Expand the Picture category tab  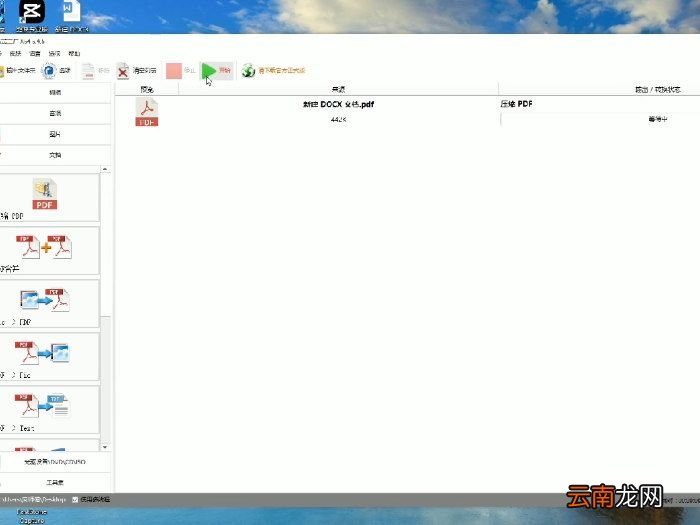(55, 134)
